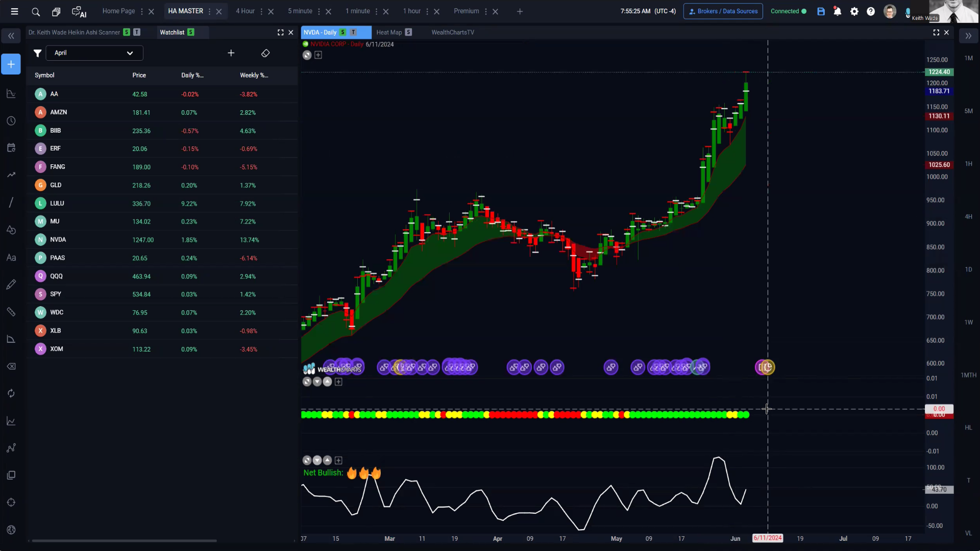The image size is (980, 551).
Task: Switch to the 1 hour tab
Action: [412, 11]
